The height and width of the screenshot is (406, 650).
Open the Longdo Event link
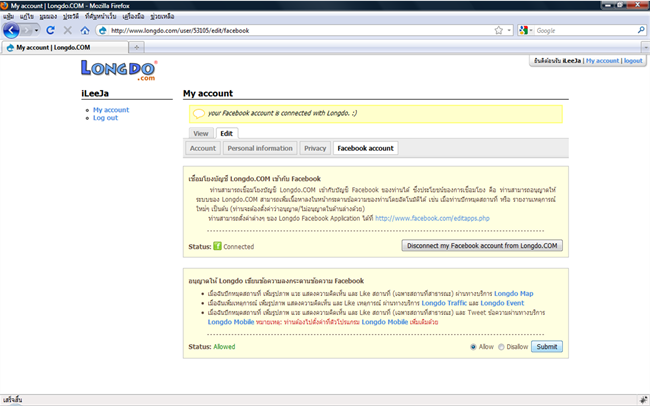click(502, 303)
